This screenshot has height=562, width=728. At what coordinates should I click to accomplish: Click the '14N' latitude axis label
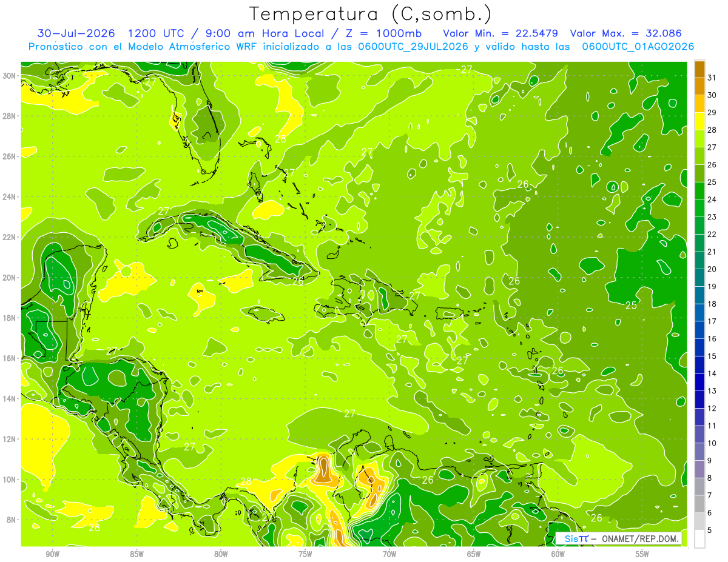pos(8,399)
